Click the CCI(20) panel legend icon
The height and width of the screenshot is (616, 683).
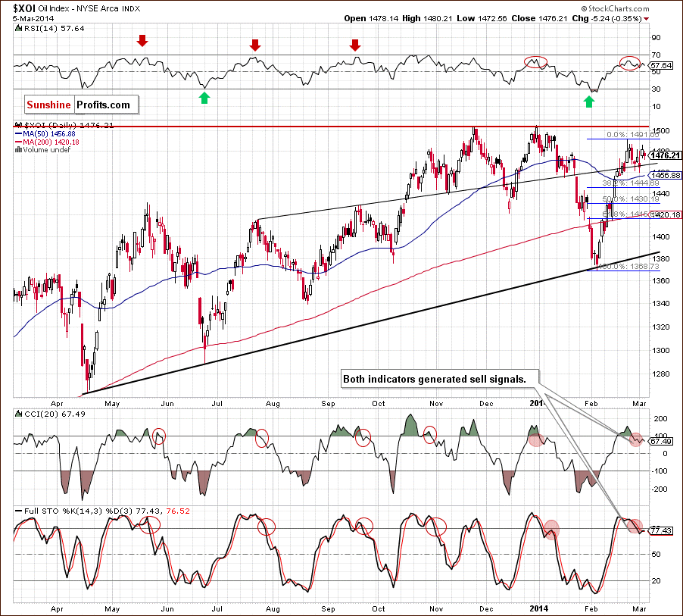[18, 413]
